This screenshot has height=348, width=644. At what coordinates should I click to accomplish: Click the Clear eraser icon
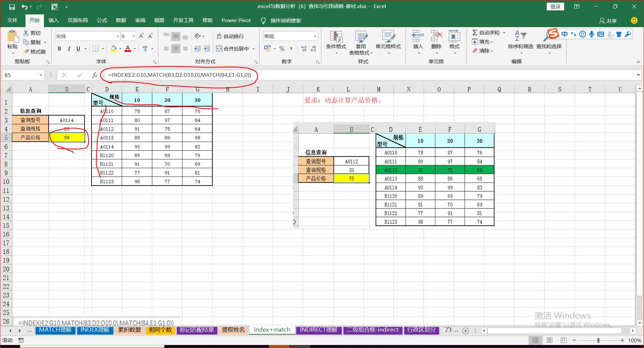coord(475,51)
